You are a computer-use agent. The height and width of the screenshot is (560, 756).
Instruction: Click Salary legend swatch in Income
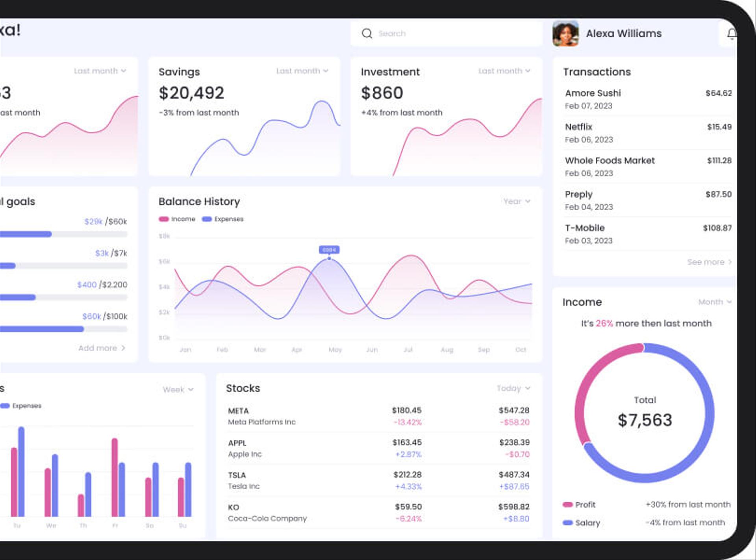pyautogui.click(x=567, y=523)
